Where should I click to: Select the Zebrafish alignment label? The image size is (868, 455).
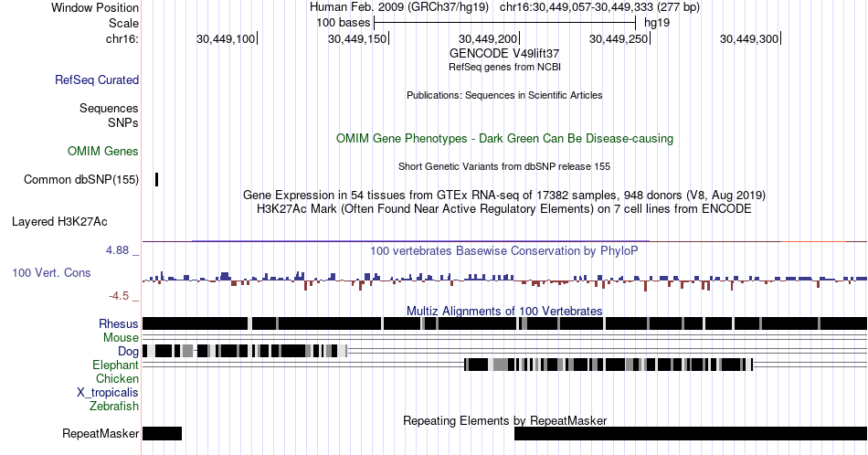pos(114,406)
